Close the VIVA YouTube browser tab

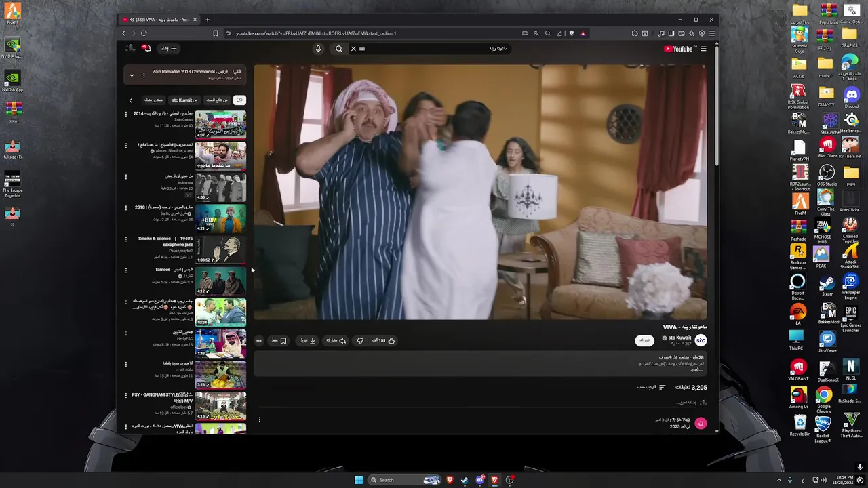point(195,20)
